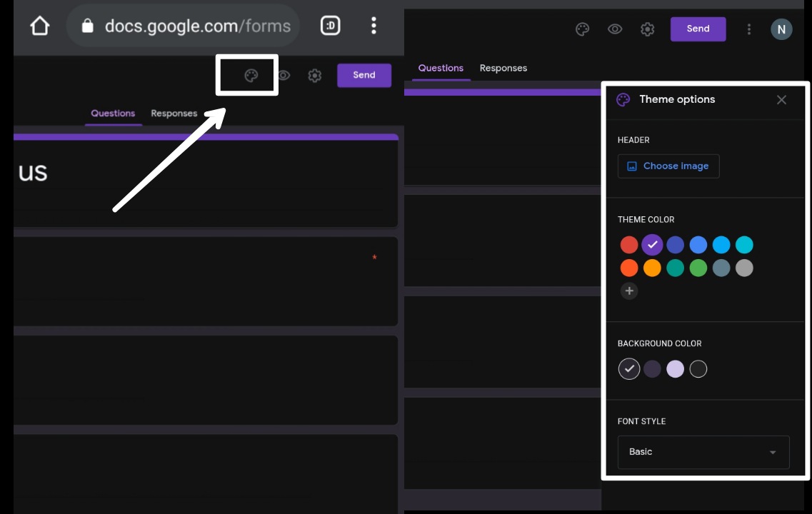Click the Choose image button
Viewport: 812px width, 514px height.
coord(668,166)
